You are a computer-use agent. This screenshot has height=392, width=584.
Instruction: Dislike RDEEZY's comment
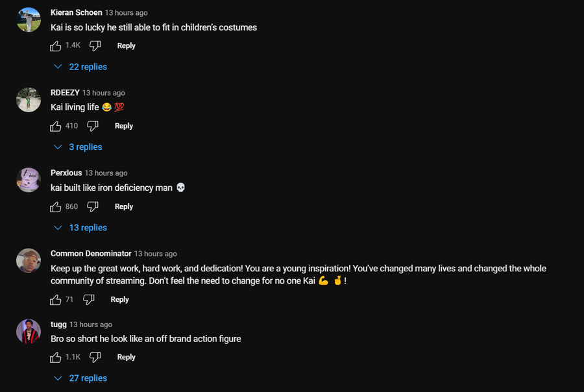click(93, 126)
